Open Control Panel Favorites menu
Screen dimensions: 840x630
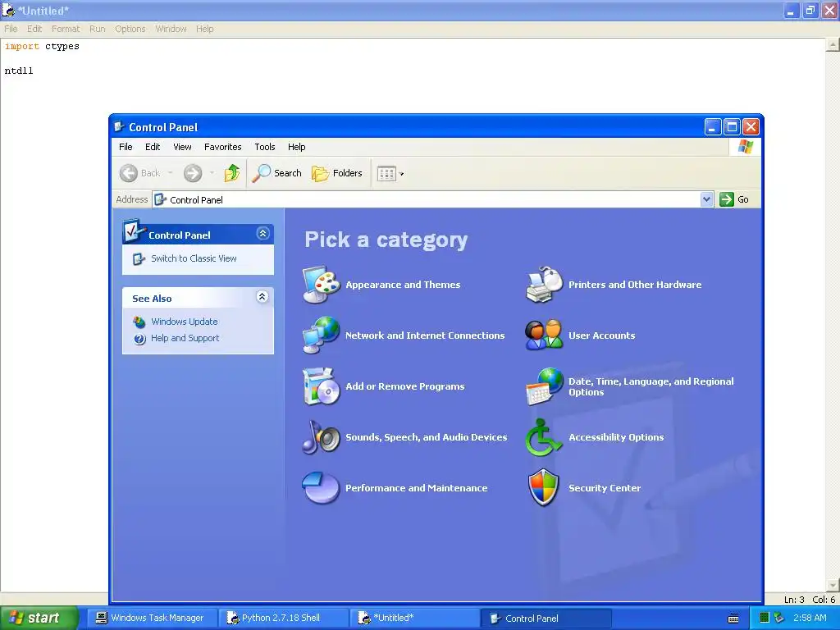click(223, 147)
